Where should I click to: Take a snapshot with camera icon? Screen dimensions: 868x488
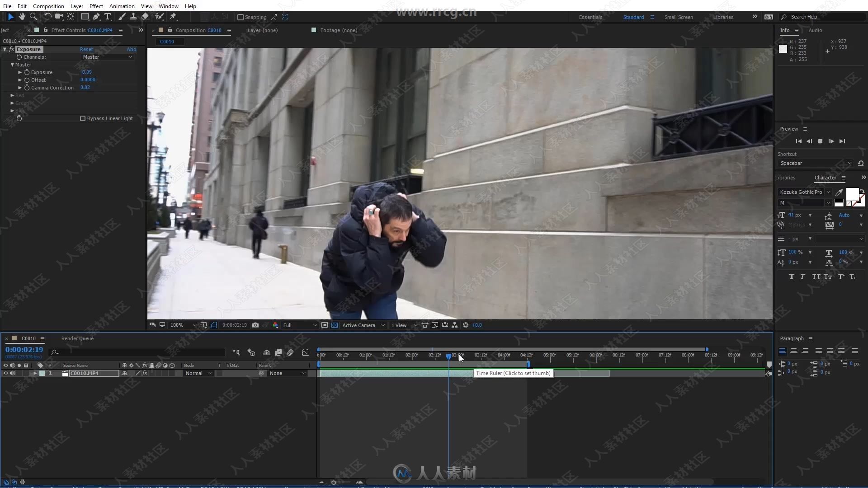(x=255, y=325)
